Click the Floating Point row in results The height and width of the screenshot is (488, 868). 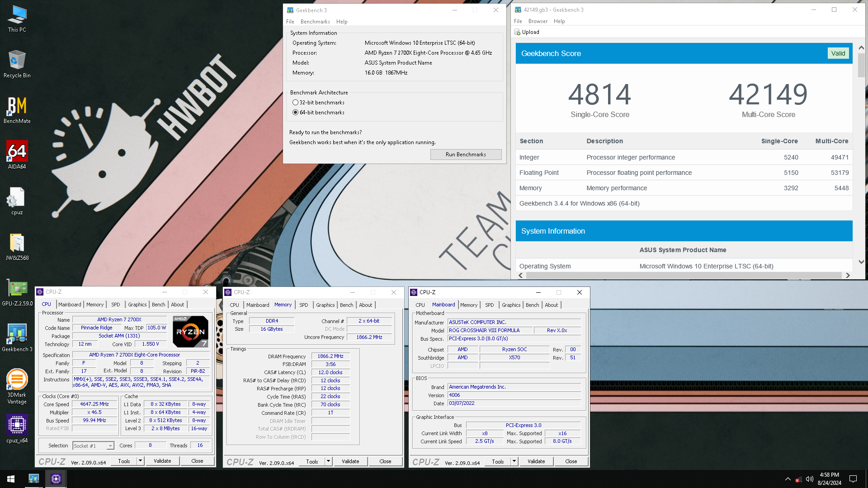point(684,173)
